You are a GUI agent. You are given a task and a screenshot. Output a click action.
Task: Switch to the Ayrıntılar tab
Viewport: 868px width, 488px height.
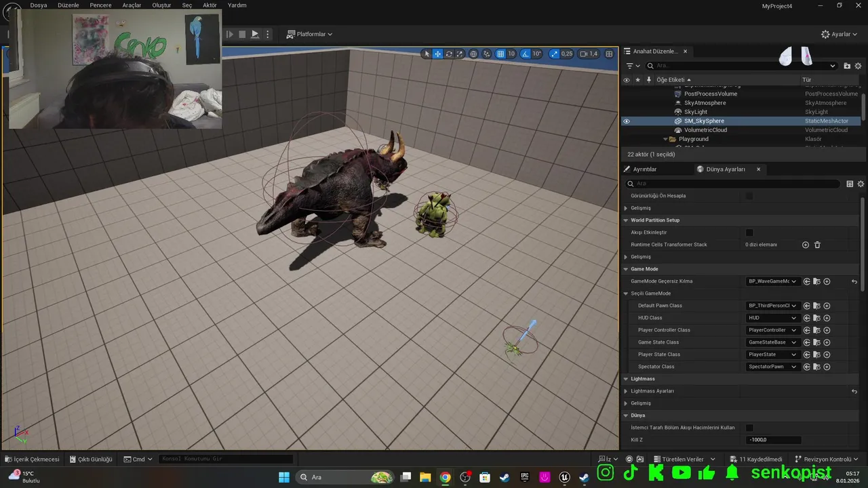tap(644, 169)
